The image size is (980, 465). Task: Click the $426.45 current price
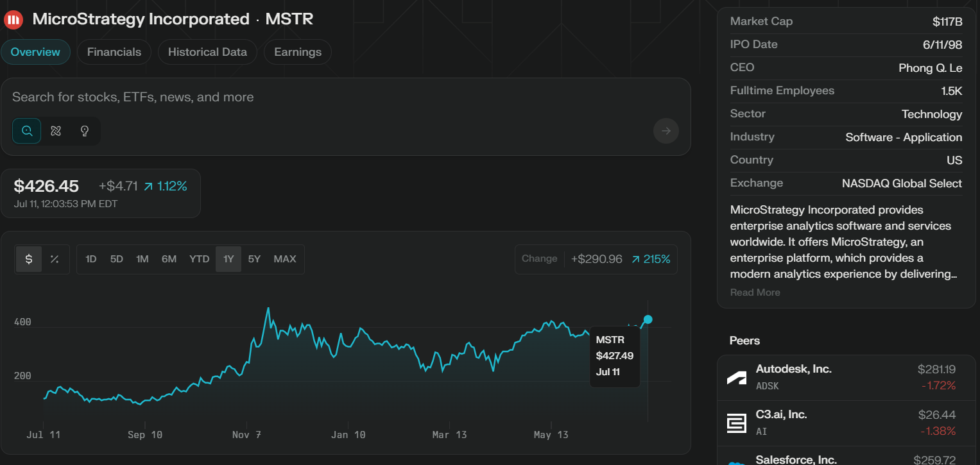[46, 187]
